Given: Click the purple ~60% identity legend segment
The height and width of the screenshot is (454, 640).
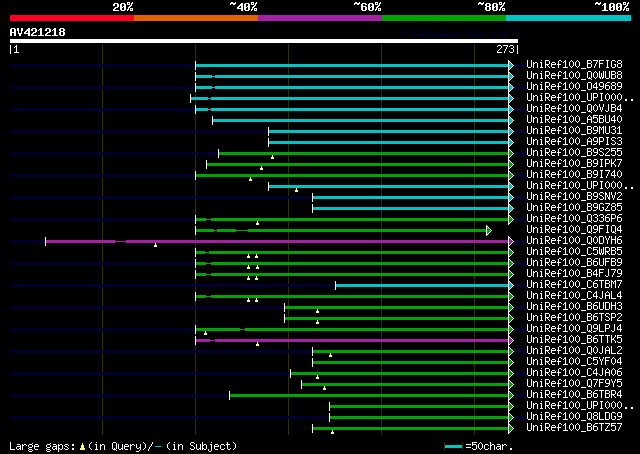Looking at the screenshot, I should point(320,18).
